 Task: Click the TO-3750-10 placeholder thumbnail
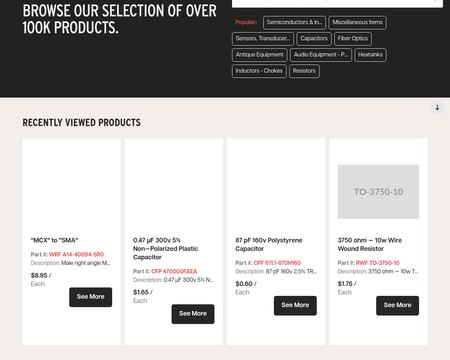(378, 192)
